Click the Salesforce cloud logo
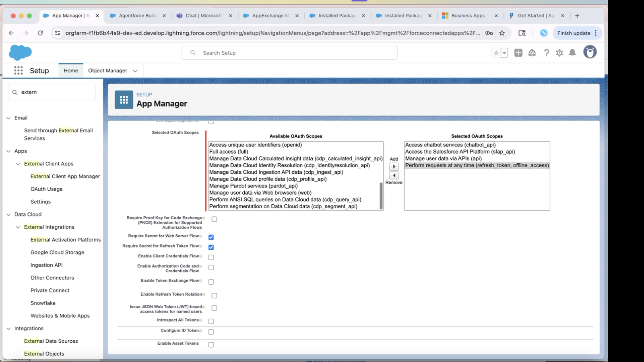This screenshot has height=362, width=644. tap(20, 52)
